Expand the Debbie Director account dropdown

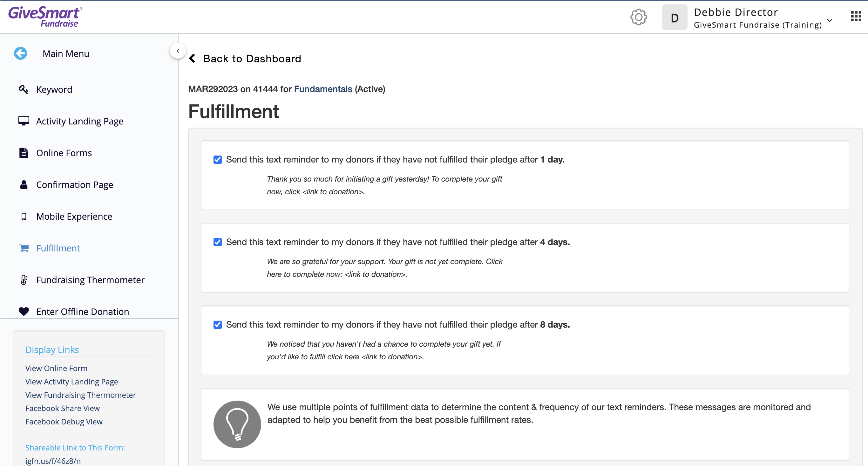pos(830,20)
